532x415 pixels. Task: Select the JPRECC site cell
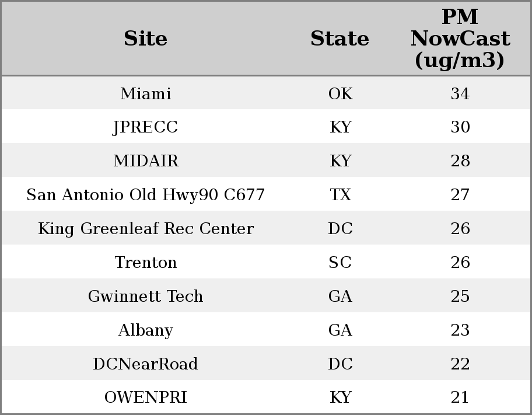(145, 127)
